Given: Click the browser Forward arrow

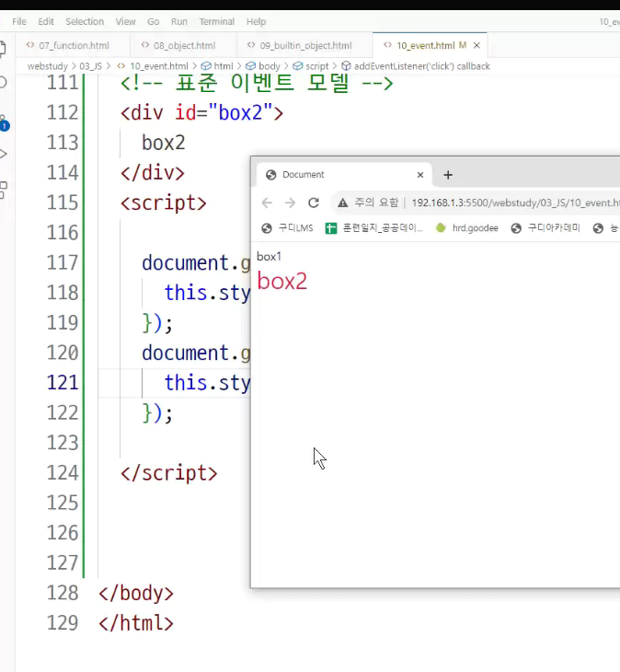Looking at the screenshot, I should point(290,203).
